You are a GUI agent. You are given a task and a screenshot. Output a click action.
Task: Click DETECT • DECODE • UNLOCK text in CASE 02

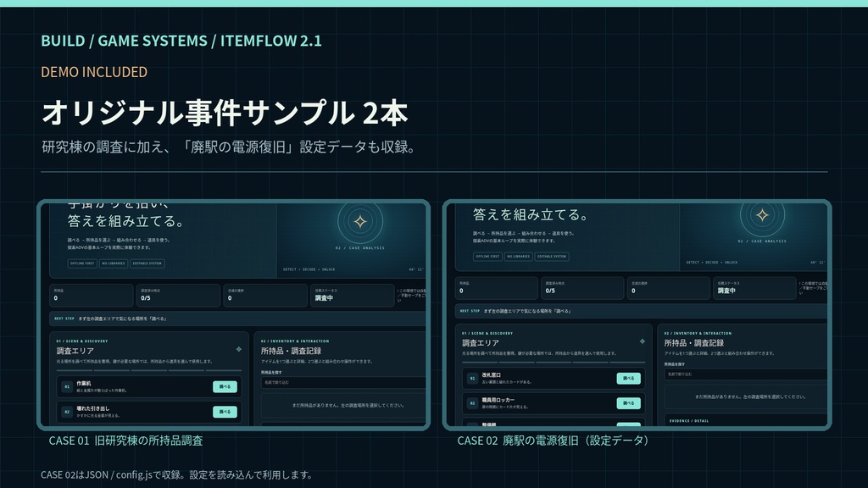[712, 263]
